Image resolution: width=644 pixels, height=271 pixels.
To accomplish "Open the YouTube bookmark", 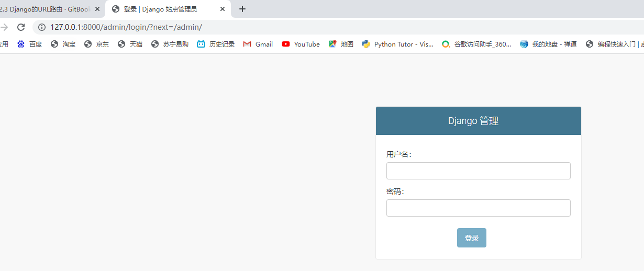I will coord(301,44).
